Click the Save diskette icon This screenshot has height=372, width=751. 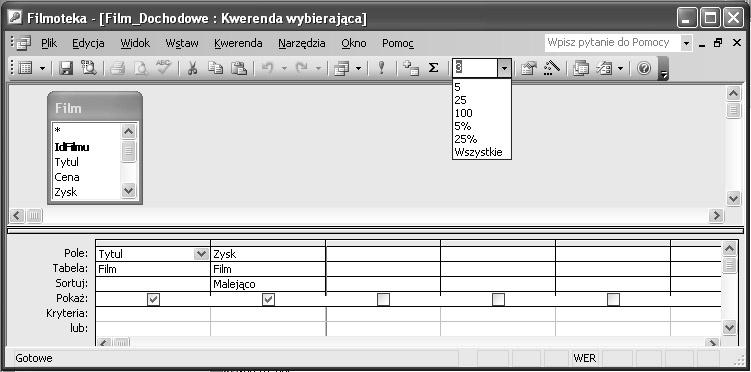tap(66, 69)
